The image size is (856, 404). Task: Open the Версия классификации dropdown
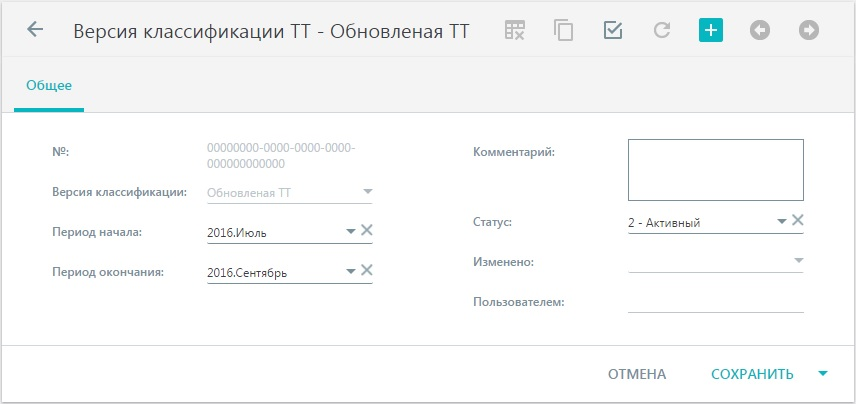point(367,192)
